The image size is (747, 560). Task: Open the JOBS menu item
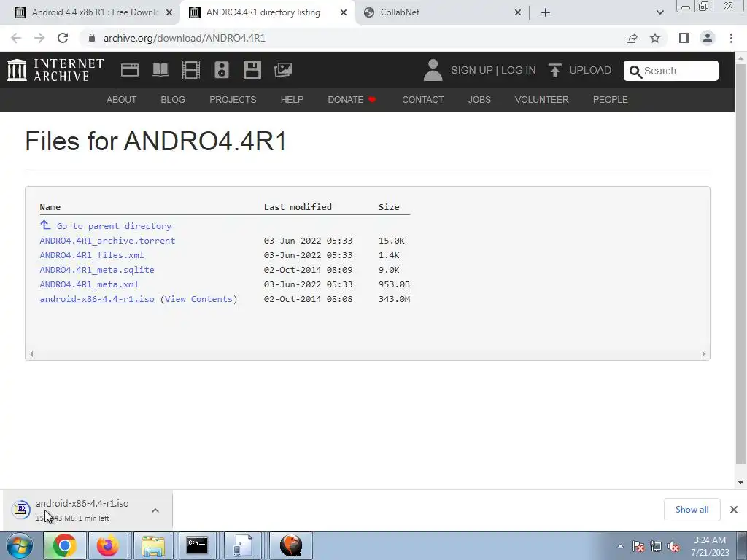479,99
